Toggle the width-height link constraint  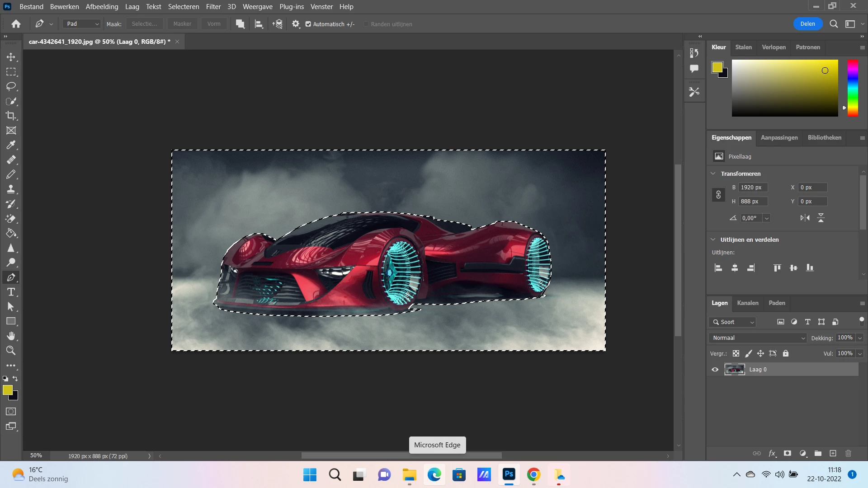click(718, 195)
